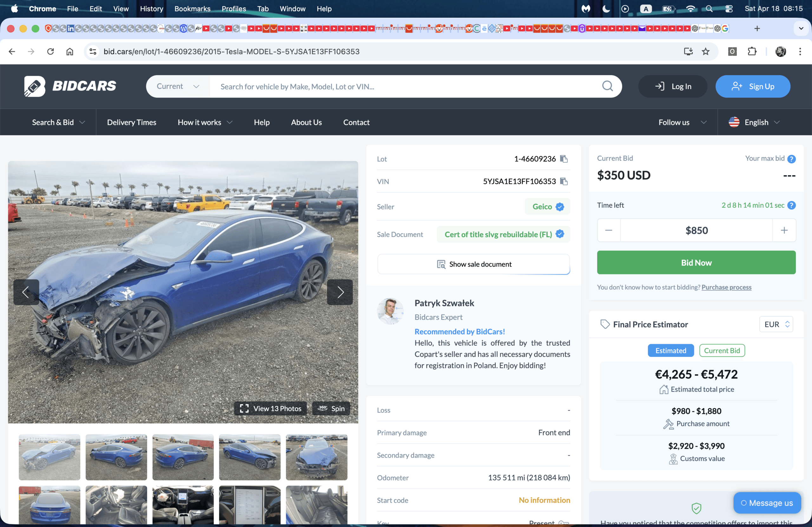Open Chrome extensions puzzle icon
Screen dimensions: 812x527
point(752,51)
